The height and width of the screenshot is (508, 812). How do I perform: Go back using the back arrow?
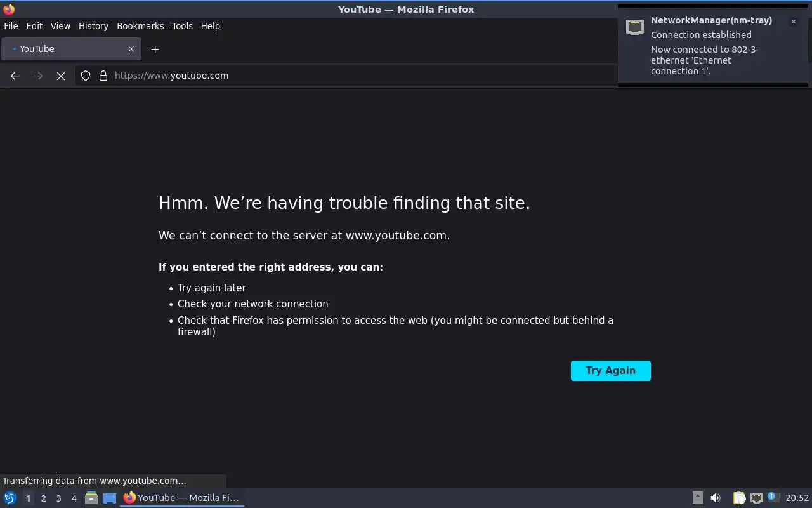tap(15, 76)
